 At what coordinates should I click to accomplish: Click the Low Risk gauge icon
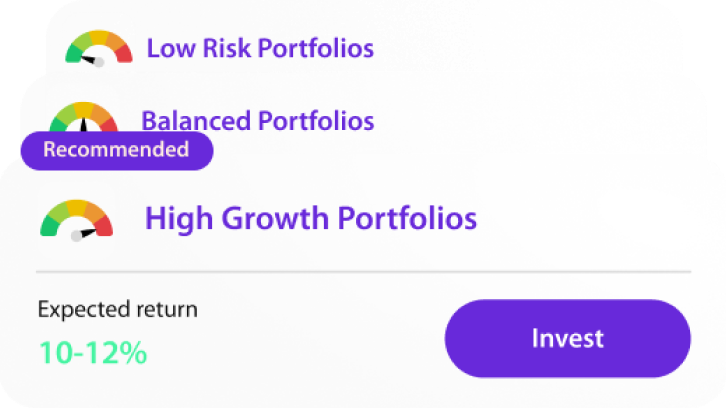coord(99,48)
